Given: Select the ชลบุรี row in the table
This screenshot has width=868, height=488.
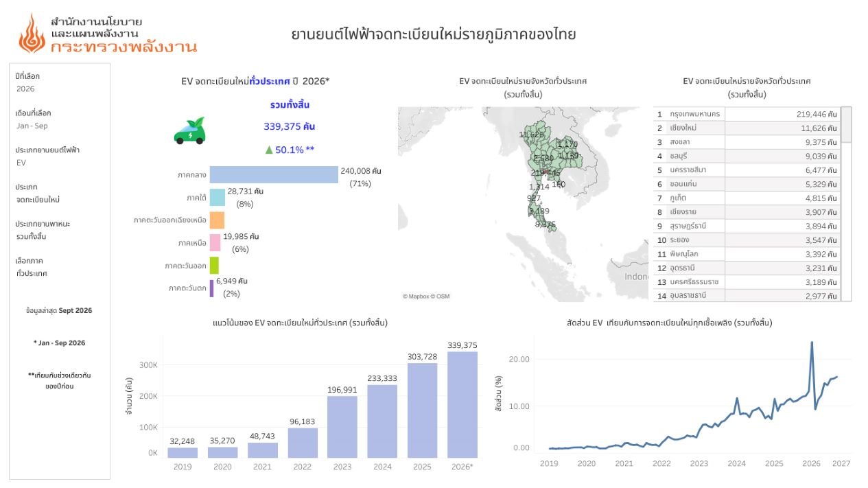Looking at the screenshot, I should (x=747, y=156).
